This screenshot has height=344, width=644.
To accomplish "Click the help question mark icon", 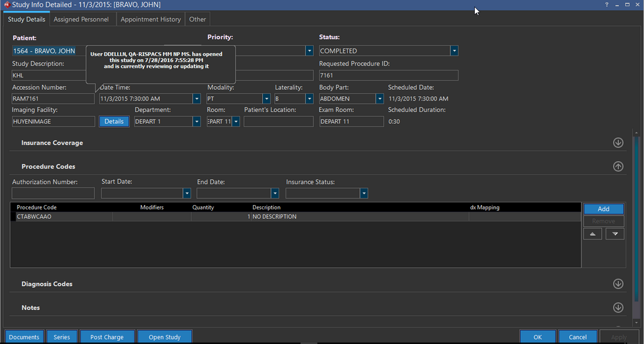I will click(606, 4).
